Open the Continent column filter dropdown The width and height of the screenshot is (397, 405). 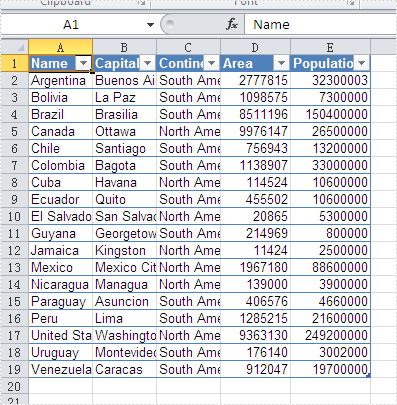211,63
